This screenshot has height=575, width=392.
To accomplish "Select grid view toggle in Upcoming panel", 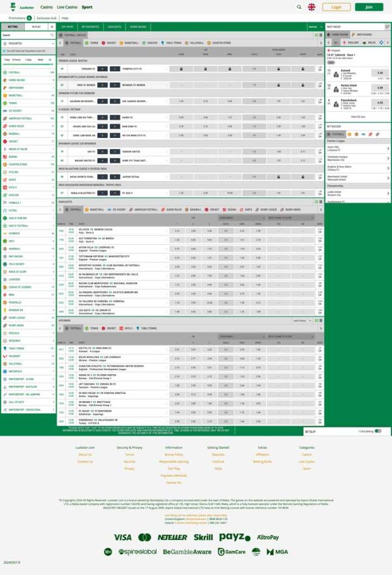I will (x=321, y=321).
